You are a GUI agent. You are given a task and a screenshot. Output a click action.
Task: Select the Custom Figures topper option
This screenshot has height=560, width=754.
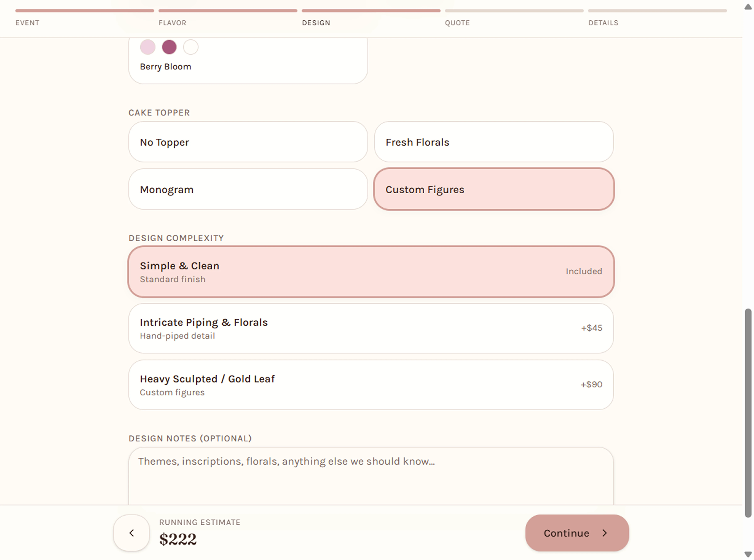(494, 189)
